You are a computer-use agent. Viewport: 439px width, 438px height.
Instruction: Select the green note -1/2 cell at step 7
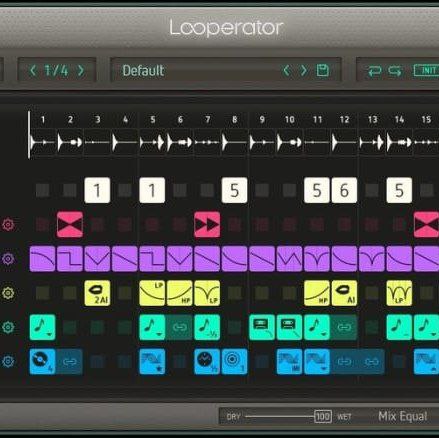tap(207, 327)
